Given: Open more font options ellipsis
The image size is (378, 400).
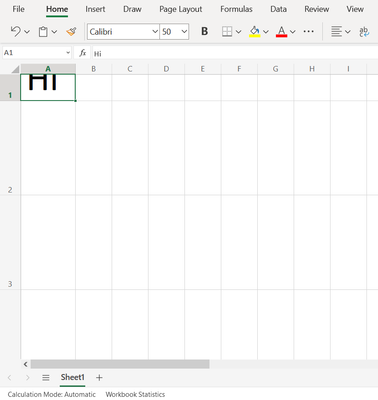Looking at the screenshot, I should (x=309, y=32).
